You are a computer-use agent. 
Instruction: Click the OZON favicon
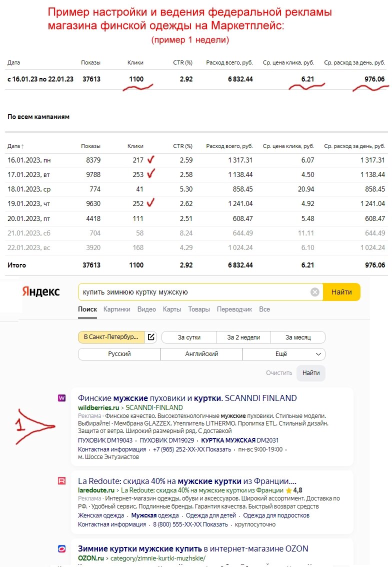click(62, 548)
